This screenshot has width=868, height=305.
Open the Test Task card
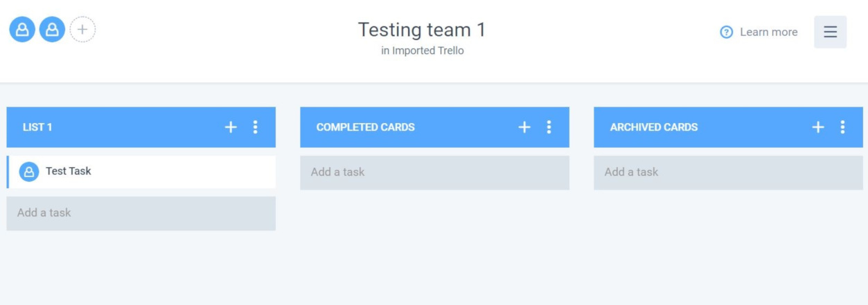click(x=141, y=172)
